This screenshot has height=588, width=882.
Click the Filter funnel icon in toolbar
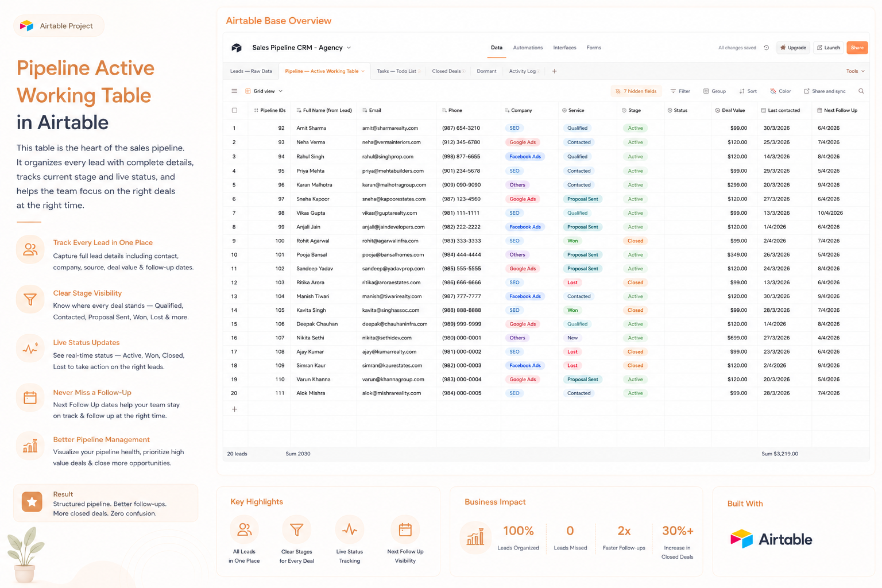673,91
